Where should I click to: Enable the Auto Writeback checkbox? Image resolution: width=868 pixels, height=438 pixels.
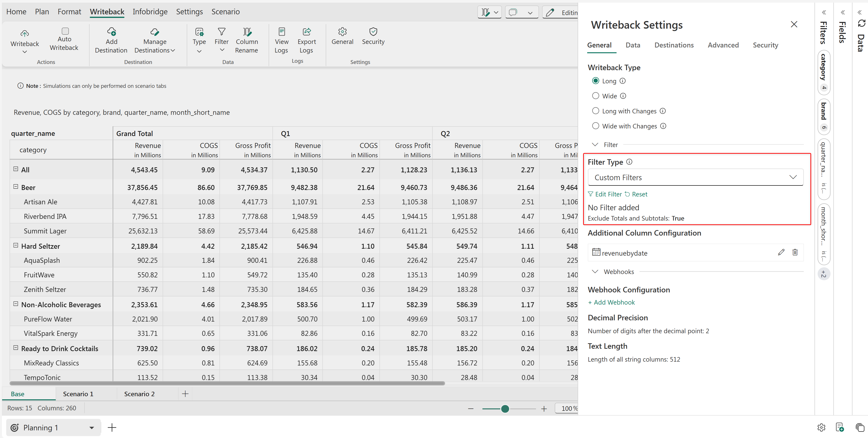point(65,31)
